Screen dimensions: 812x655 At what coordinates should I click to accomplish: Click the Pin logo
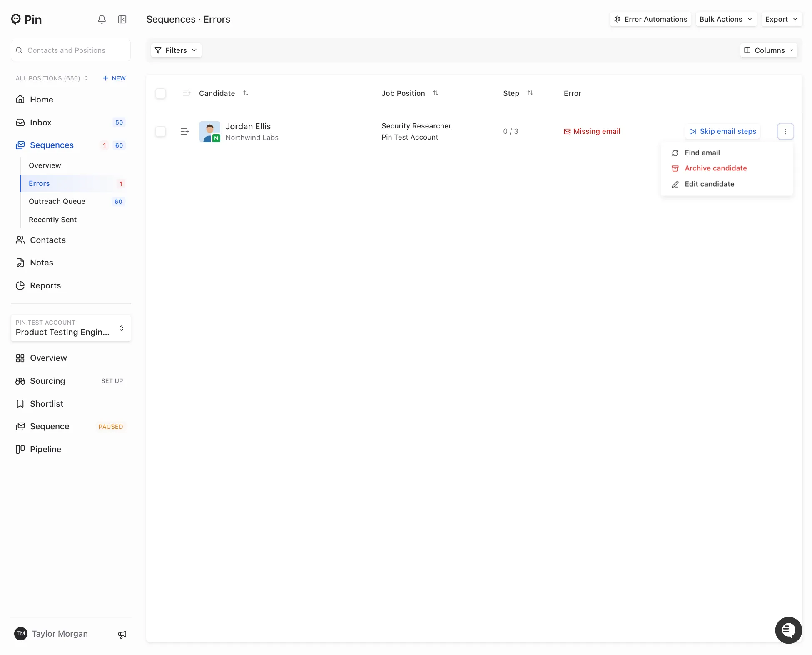[27, 19]
